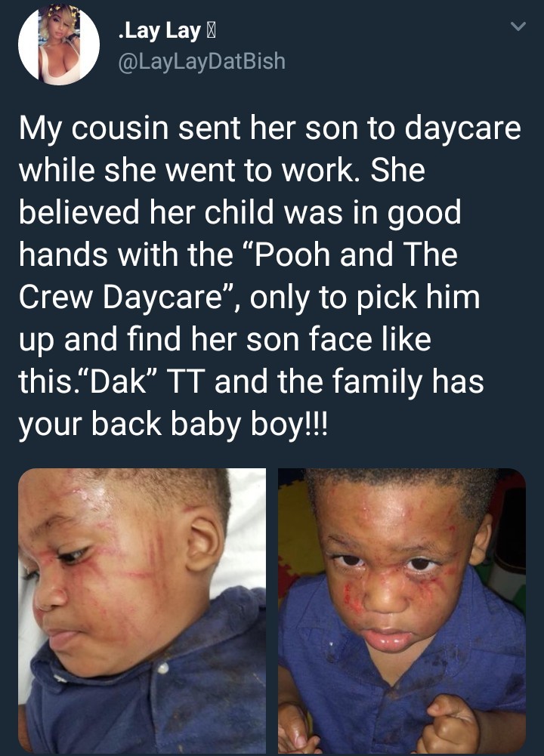Open the tweet options chevron menu
This screenshot has height=756, width=544.
point(518,26)
